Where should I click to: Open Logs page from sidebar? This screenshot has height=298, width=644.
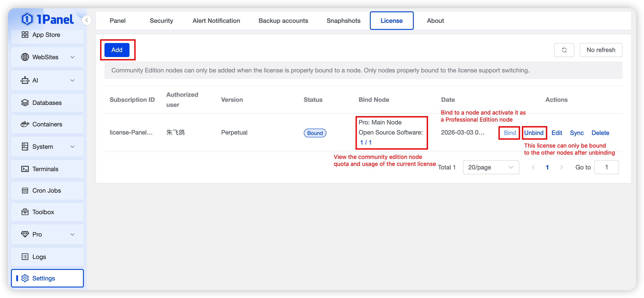pos(39,257)
